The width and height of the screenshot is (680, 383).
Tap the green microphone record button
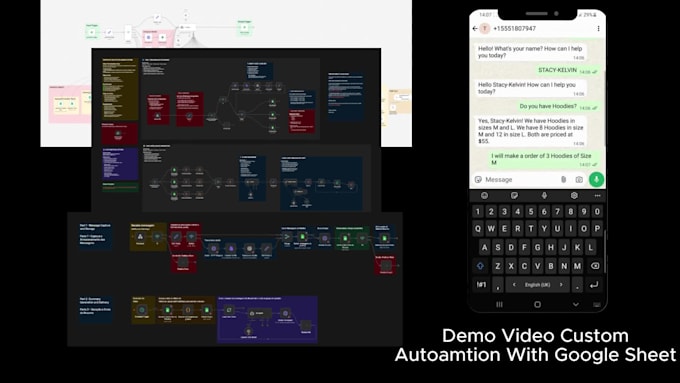click(596, 179)
